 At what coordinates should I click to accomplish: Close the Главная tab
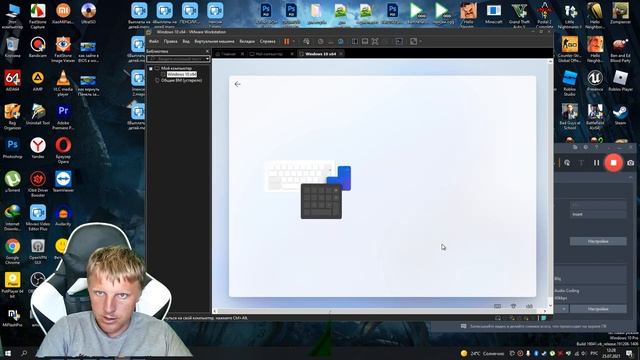pyautogui.click(x=242, y=54)
